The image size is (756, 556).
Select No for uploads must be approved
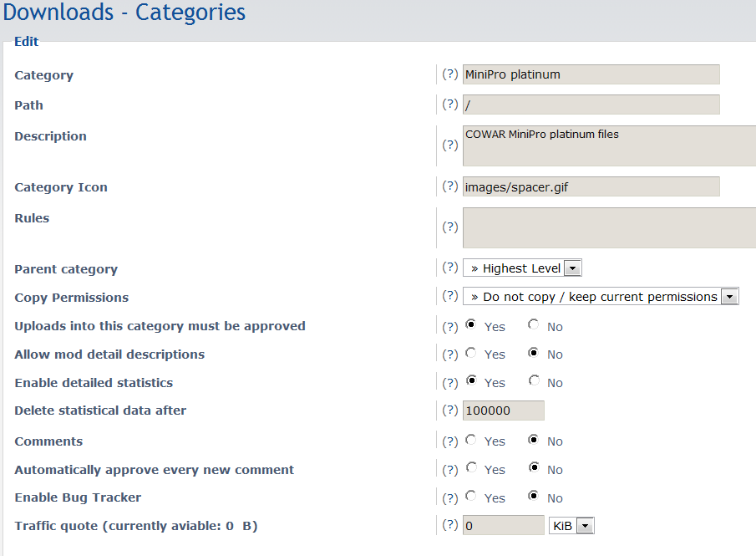[533, 325]
